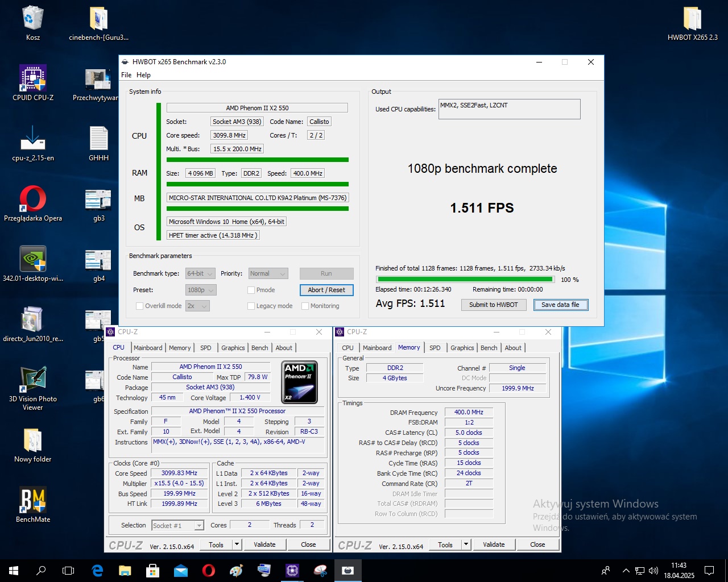Expand the Tools arrow in left CPU-Z window
The height and width of the screenshot is (582, 728).
pos(237,544)
